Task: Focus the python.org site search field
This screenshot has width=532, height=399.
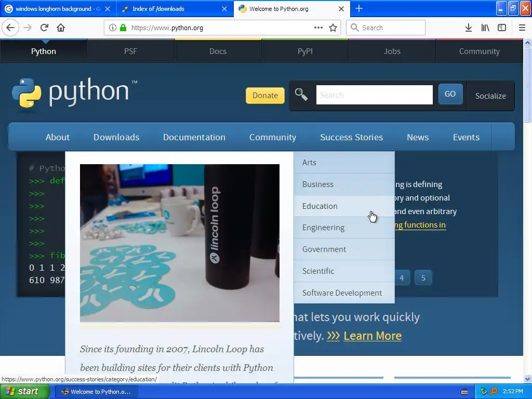Action: pos(374,95)
